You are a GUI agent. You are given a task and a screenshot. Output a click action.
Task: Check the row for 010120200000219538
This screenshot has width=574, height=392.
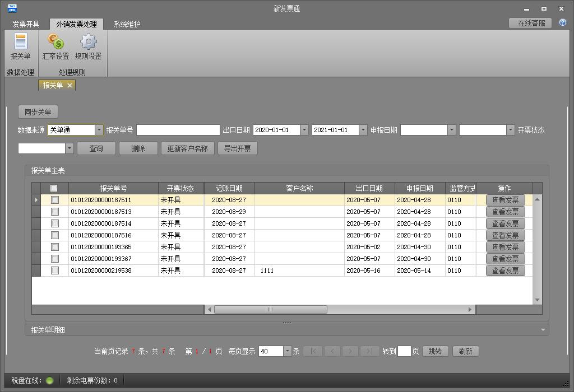(55, 270)
